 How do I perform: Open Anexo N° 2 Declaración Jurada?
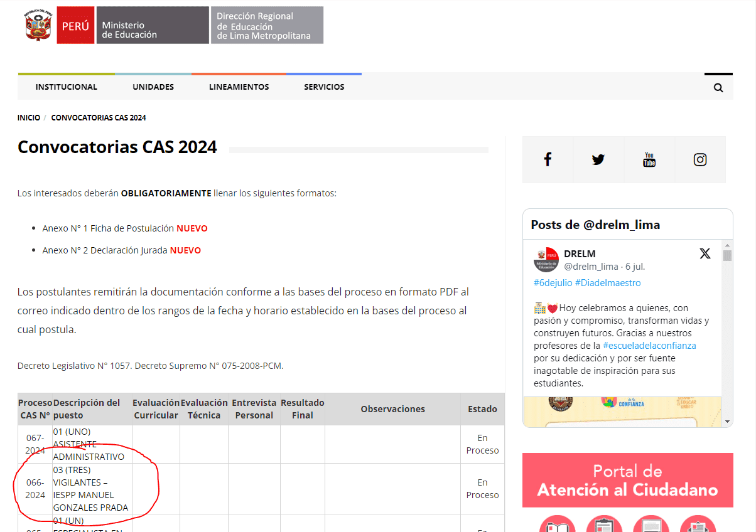coord(105,250)
